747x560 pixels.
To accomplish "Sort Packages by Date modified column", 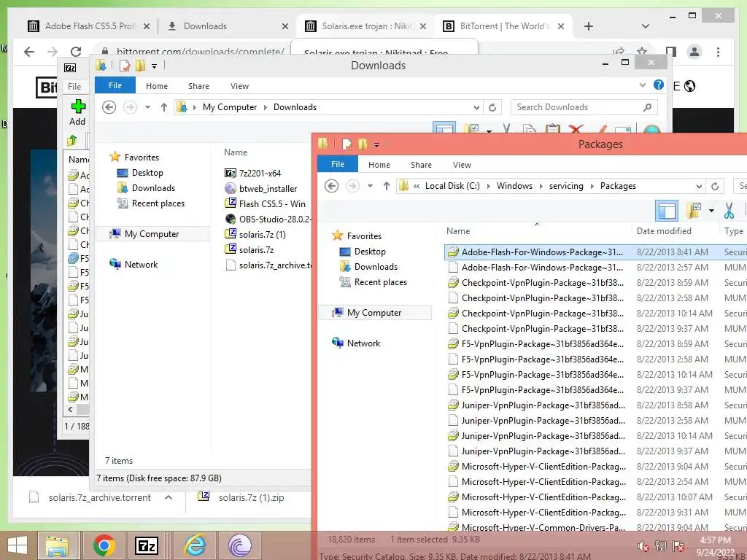I will coord(664,231).
